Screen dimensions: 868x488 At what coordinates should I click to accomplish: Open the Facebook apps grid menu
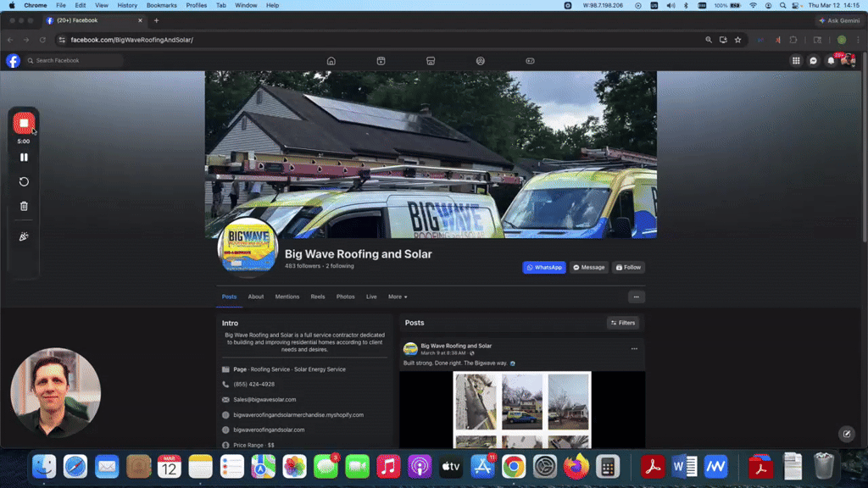point(796,61)
